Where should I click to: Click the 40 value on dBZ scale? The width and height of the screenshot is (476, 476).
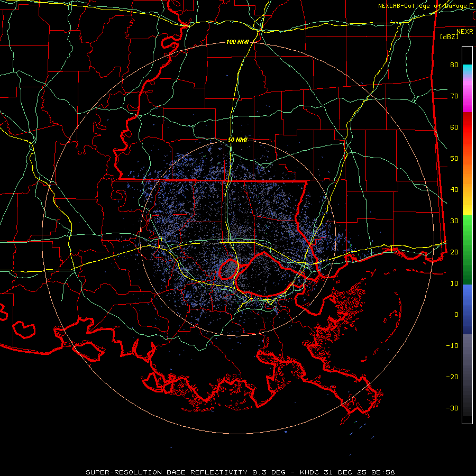click(454, 190)
